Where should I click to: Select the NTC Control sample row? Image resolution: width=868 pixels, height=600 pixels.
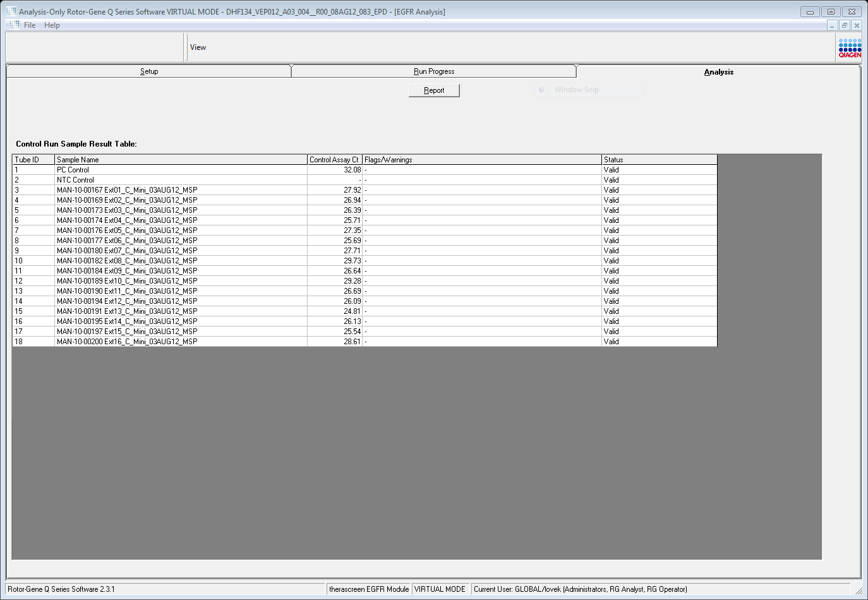pyautogui.click(x=365, y=180)
